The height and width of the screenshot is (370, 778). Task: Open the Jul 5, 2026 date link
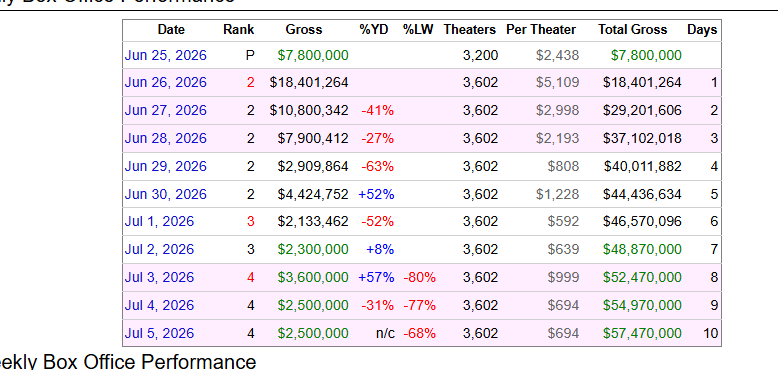pos(159,333)
